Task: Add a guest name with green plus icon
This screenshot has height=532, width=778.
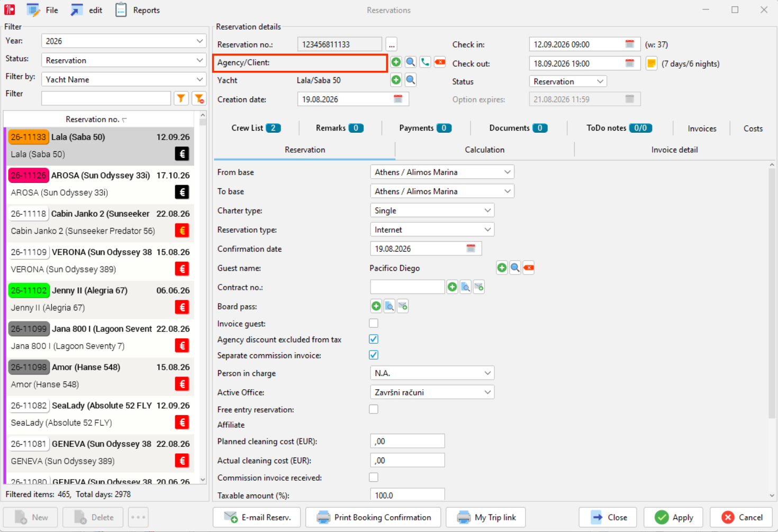Action: pyautogui.click(x=502, y=268)
